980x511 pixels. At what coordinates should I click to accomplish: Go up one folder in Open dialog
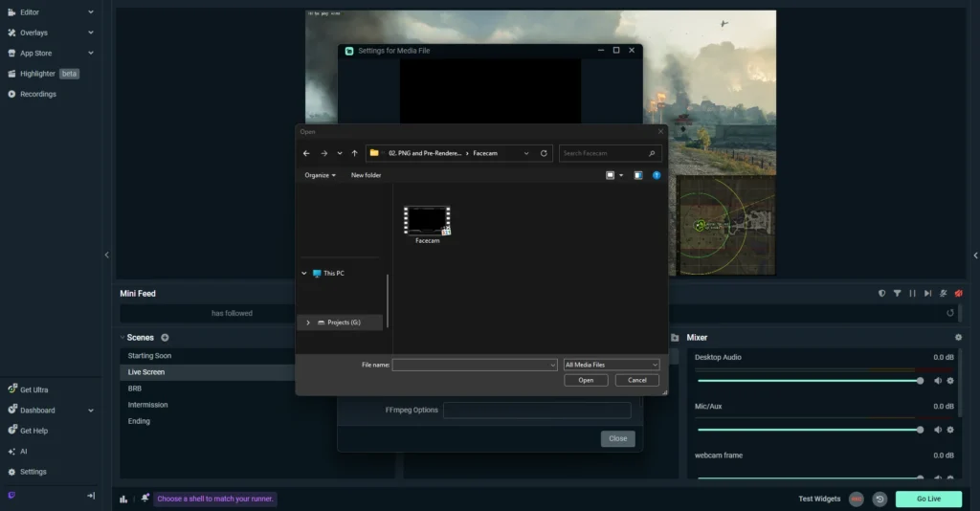[x=354, y=153]
